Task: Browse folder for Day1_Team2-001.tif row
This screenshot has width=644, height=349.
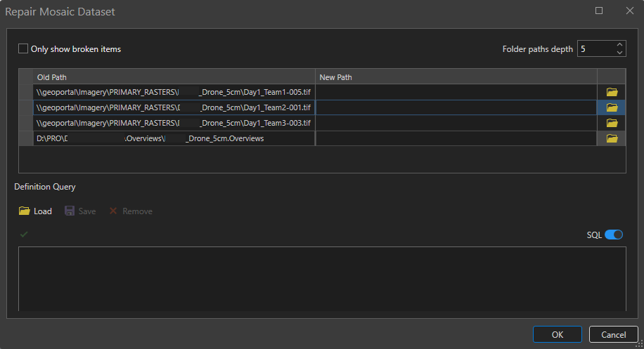Action: click(x=612, y=107)
